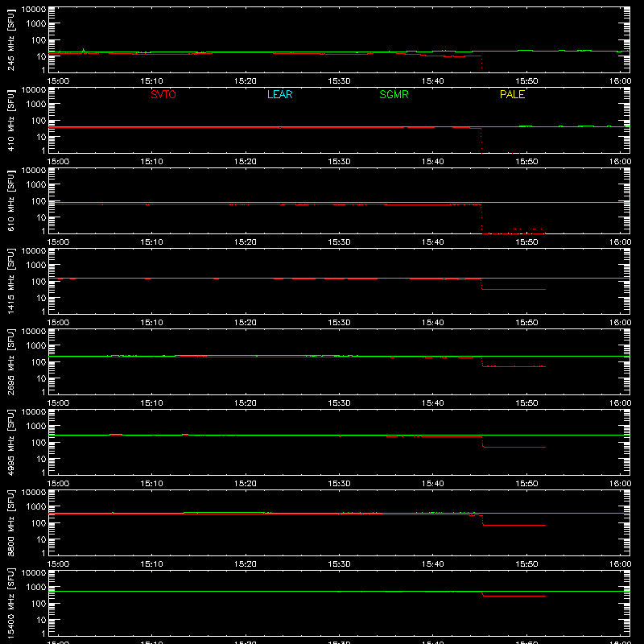The height and width of the screenshot is (644, 644).
Task: Click the green SGMR station label
Action: pyautogui.click(x=394, y=94)
